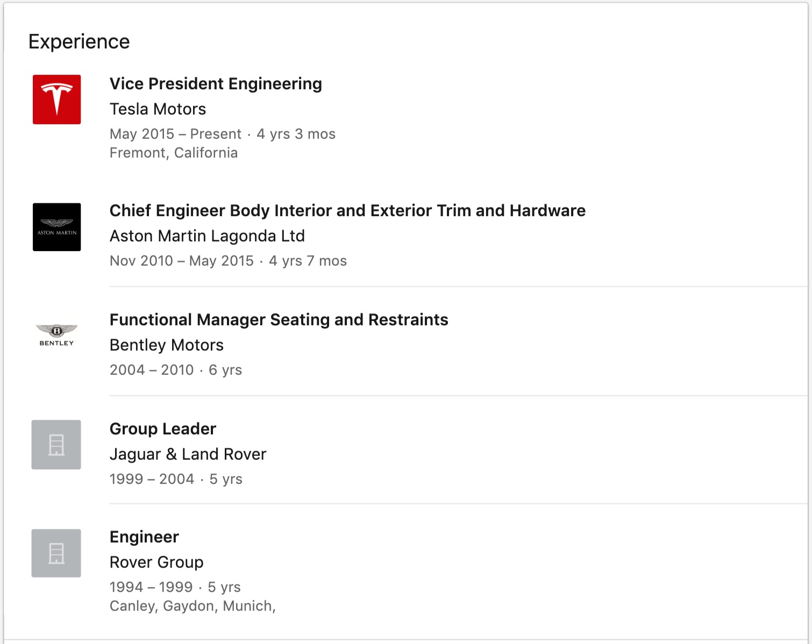Visit the Aston Martin Lagonda Ltd page
The width and height of the screenshot is (812, 644).
click(207, 236)
